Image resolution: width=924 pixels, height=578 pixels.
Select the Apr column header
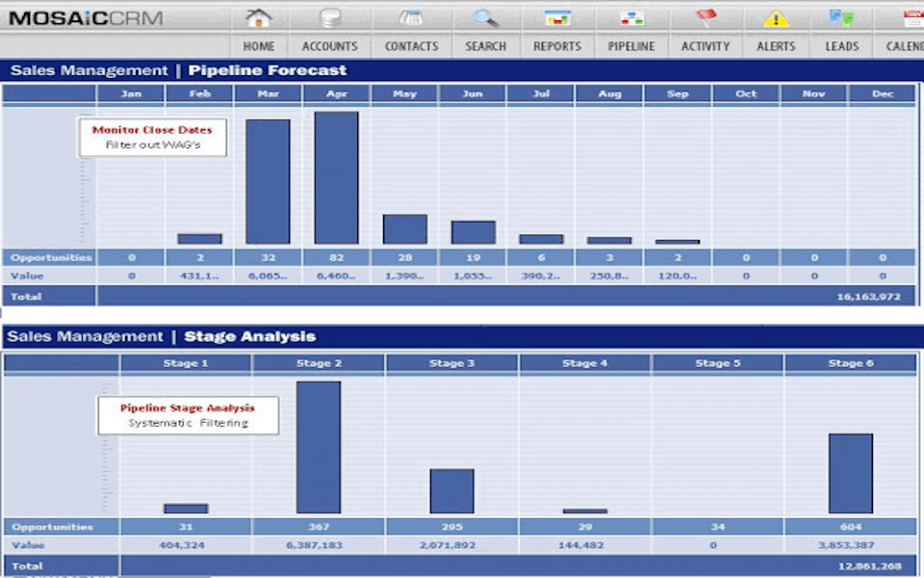click(x=337, y=93)
